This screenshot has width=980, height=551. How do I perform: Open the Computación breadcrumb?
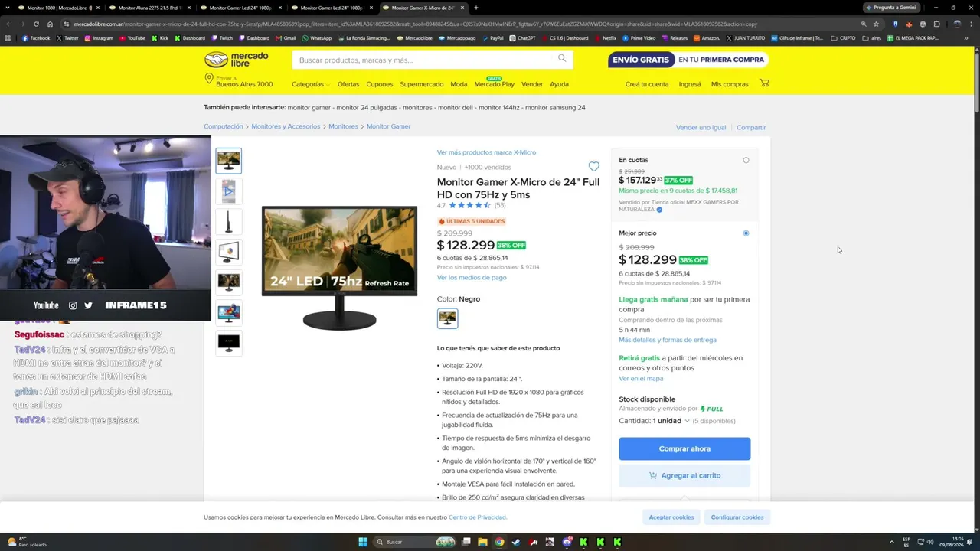coord(224,126)
